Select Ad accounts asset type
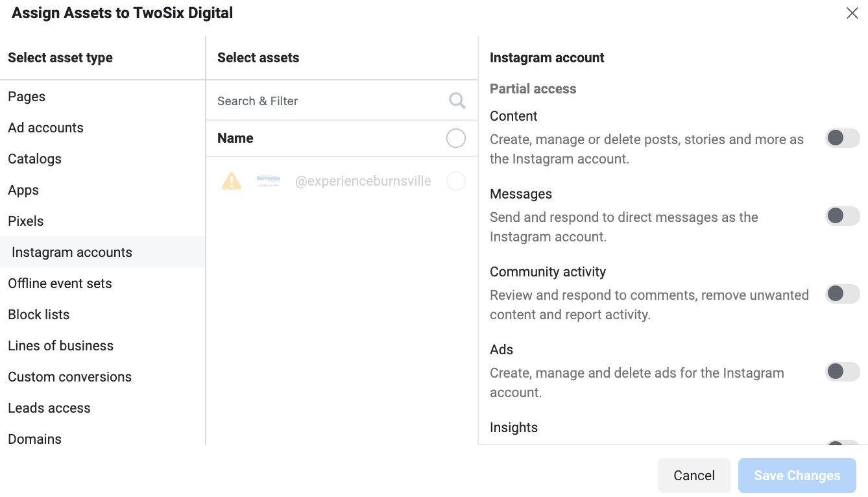The image size is (868, 497). (x=102, y=128)
